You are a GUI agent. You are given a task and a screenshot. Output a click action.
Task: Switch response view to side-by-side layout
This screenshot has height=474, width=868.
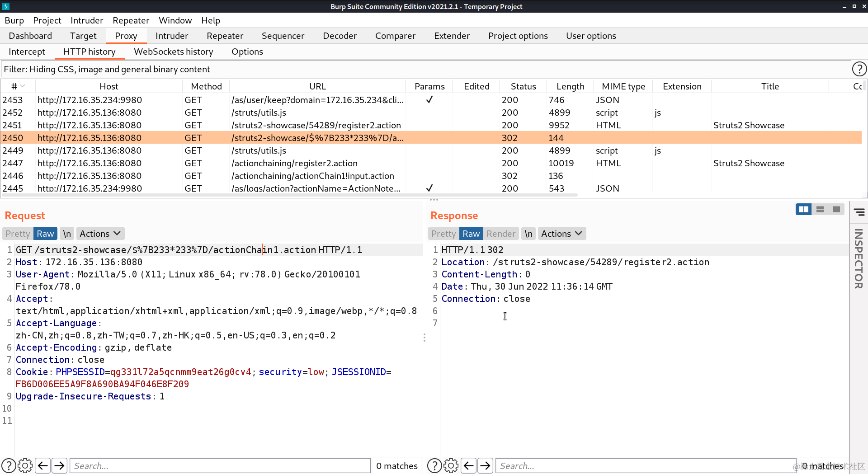[x=803, y=209]
